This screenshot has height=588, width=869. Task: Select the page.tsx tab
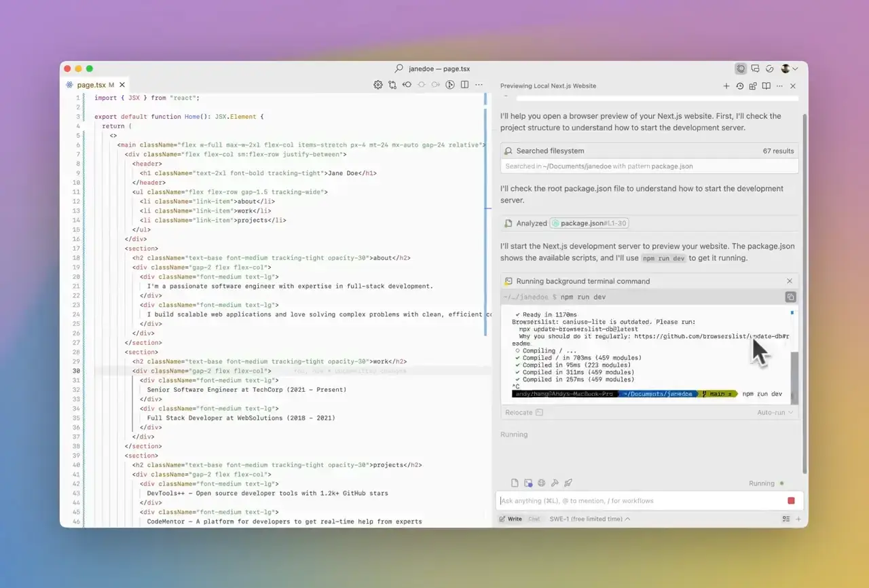click(x=92, y=84)
